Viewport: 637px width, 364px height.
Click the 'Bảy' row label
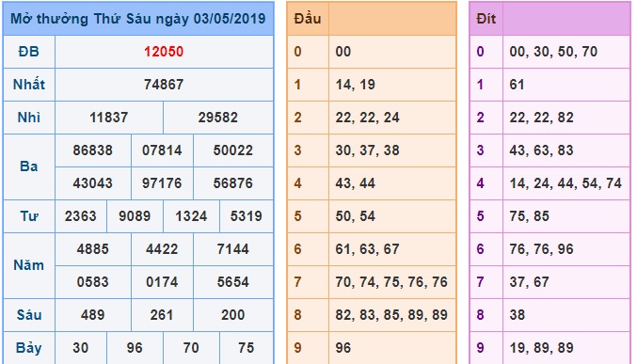tap(29, 348)
